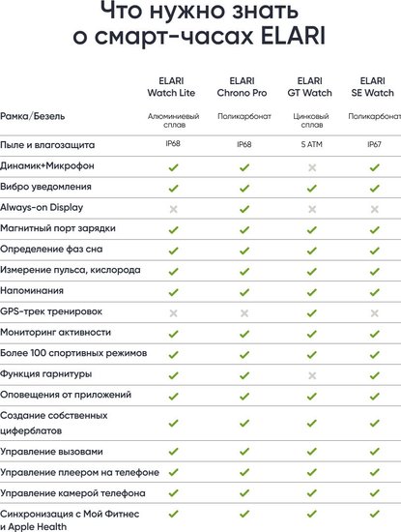
Task: Click the checkmark for Управление вызовами under SE Watch
Action: 374,452
